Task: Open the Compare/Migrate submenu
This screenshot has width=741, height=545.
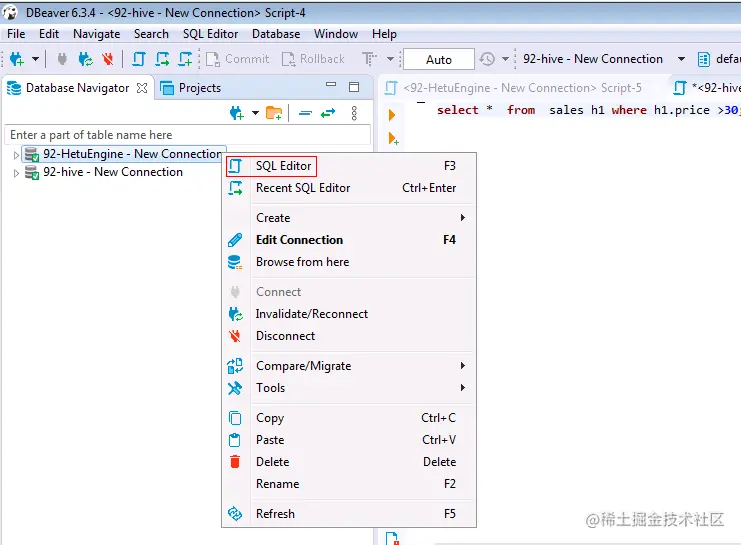Action: [349, 366]
